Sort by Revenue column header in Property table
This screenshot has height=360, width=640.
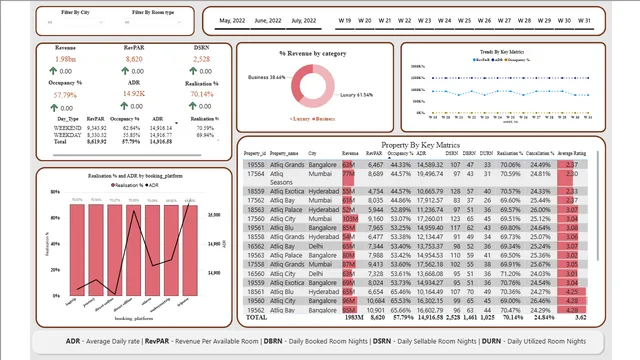tap(350, 153)
